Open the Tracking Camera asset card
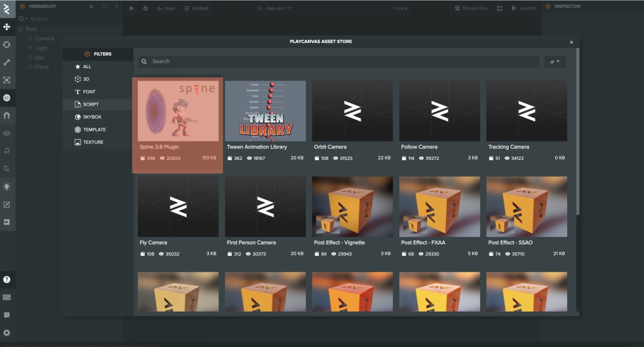The height and width of the screenshot is (347, 644). (526, 122)
